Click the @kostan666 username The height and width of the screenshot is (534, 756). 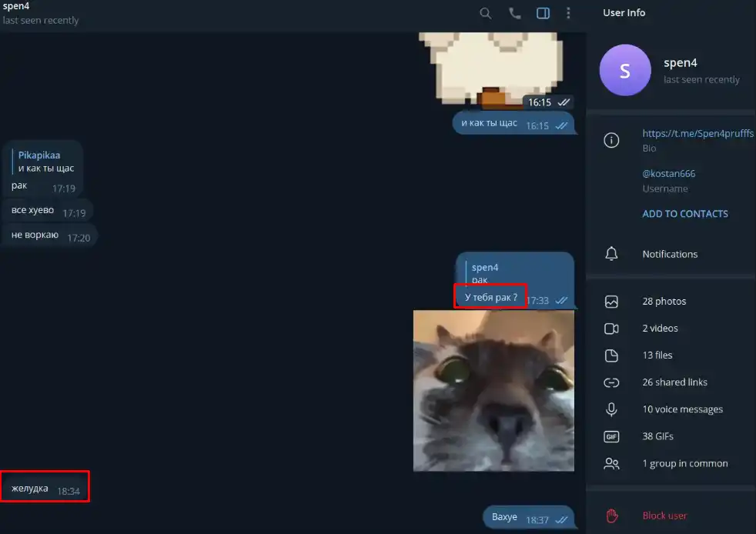coord(669,173)
